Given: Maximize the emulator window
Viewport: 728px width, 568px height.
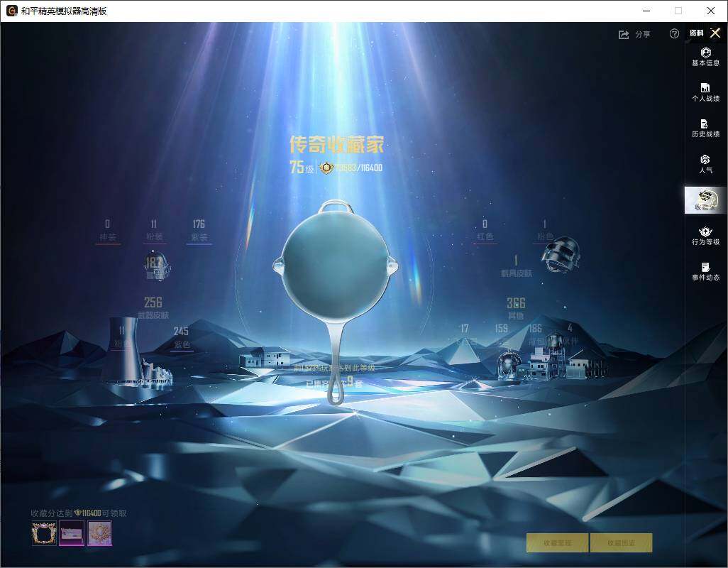Looking at the screenshot, I should point(678,11).
